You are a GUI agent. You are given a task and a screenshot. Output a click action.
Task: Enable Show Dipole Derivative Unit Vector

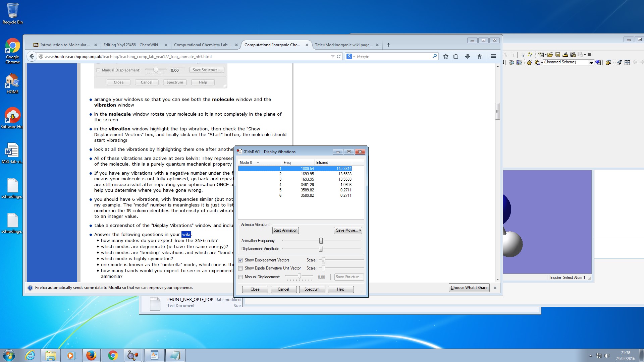[x=240, y=268]
